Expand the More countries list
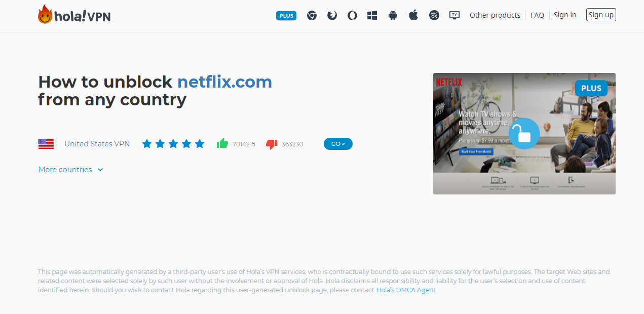This screenshot has height=314, width=644. click(x=71, y=170)
